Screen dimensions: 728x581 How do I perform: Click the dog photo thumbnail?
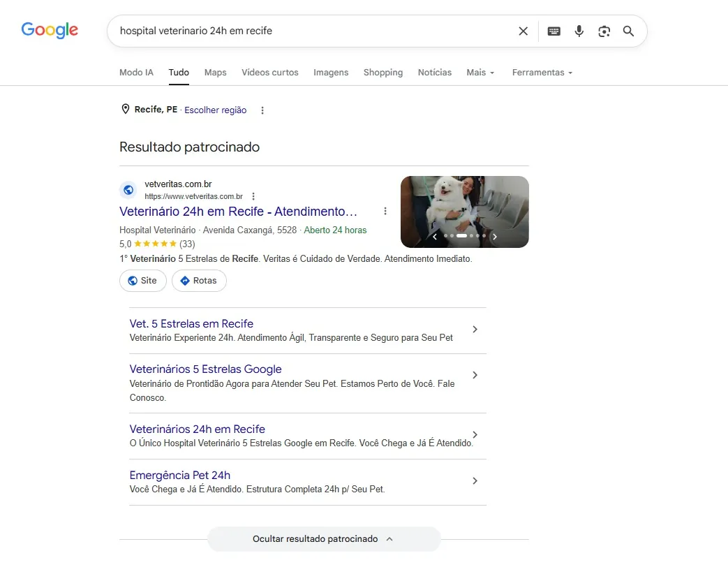tap(465, 212)
